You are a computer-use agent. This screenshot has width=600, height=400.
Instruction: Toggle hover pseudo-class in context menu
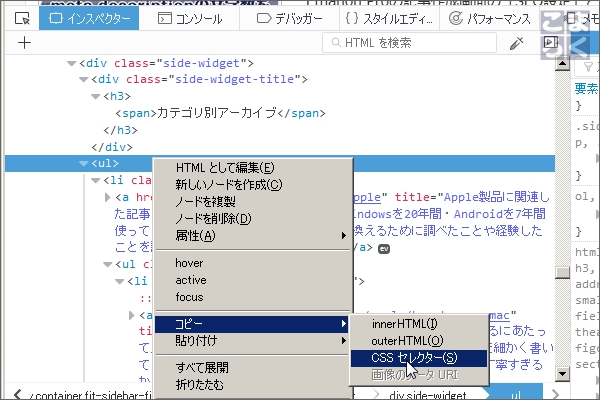pyautogui.click(x=253, y=263)
